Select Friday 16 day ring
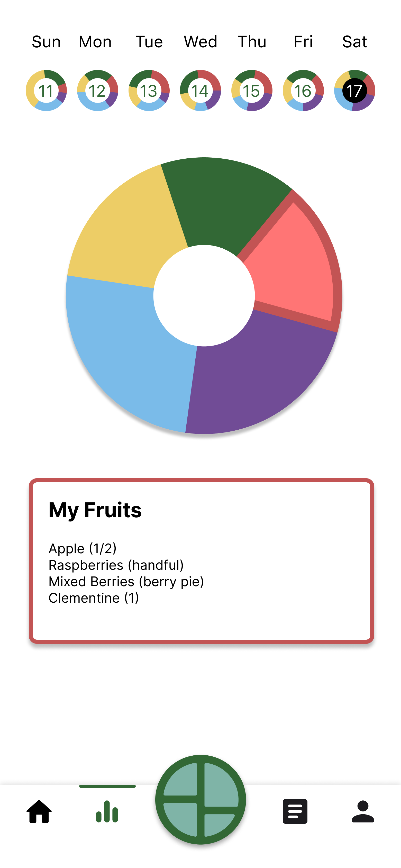This screenshot has height=868, width=401. 303,90
